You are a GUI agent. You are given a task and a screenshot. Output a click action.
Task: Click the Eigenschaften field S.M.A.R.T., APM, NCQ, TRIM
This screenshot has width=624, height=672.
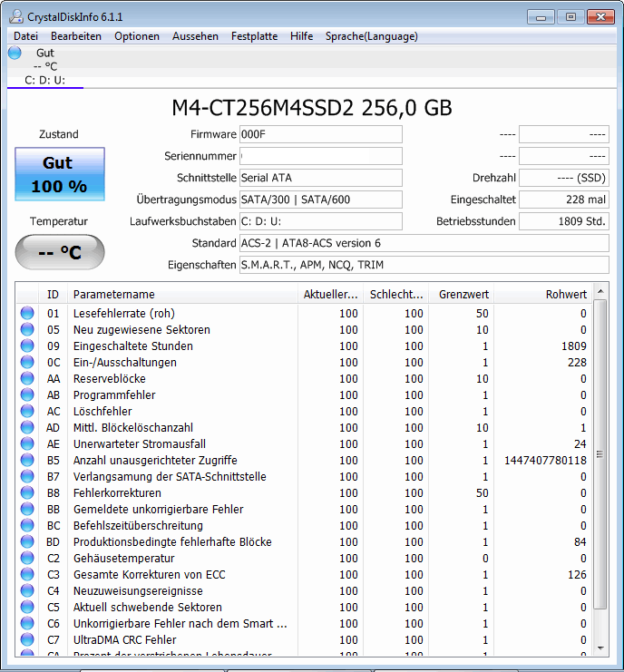(424, 265)
